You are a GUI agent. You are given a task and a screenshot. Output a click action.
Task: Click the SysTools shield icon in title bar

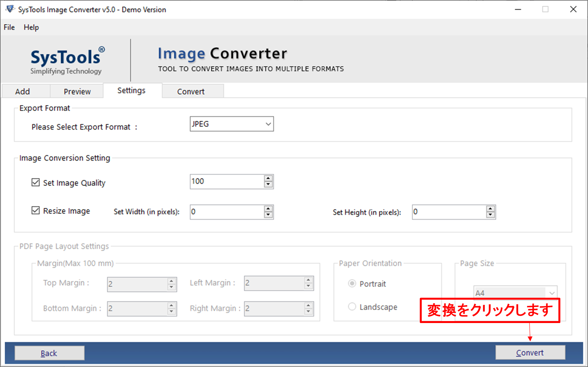10,9
